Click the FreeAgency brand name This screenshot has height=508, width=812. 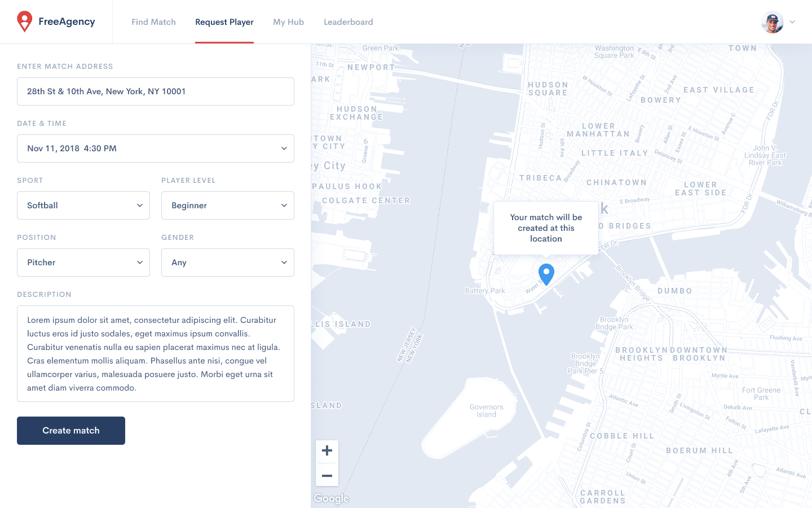67,21
